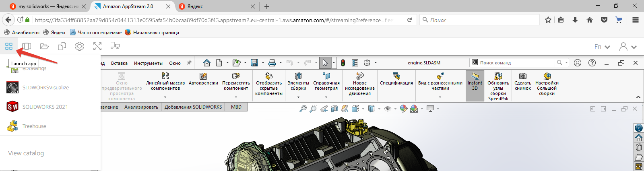
Task: Click the Section View icon
Action: pyautogui.click(x=334, y=109)
